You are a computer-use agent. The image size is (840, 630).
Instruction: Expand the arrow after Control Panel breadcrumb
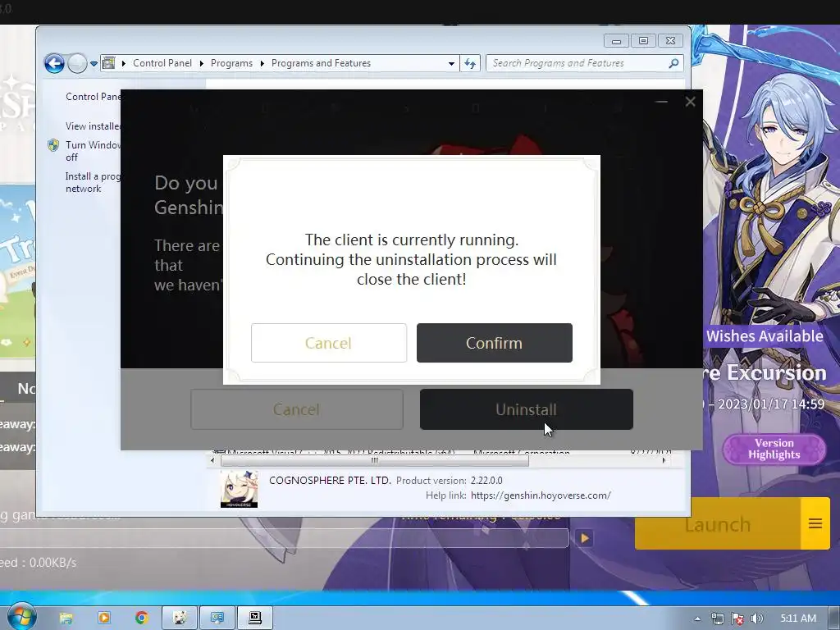pyautogui.click(x=202, y=63)
